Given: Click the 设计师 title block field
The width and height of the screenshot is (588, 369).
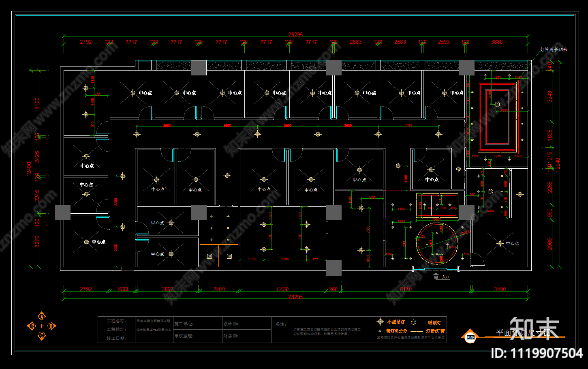Looking at the screenshot, I should 246,324.
